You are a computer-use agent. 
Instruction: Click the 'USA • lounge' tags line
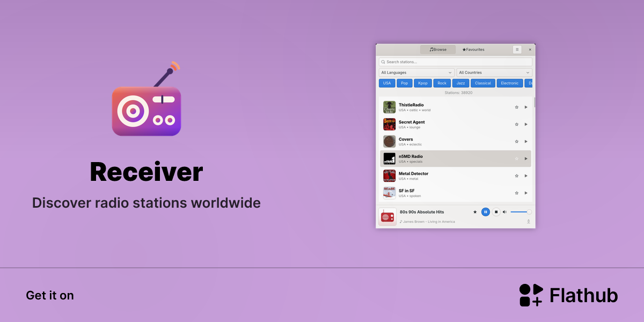pyautogui.click(x=409, y=127)
